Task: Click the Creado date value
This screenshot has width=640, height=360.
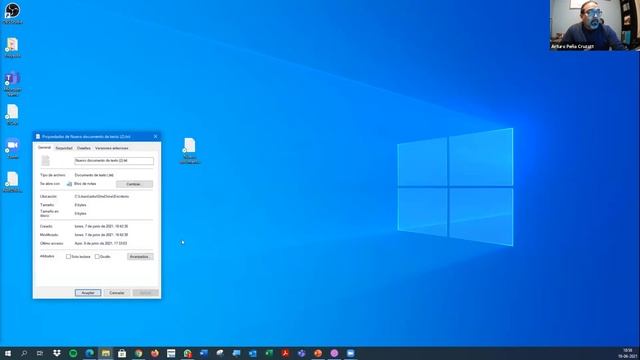Action: click(x=101, y=226)
